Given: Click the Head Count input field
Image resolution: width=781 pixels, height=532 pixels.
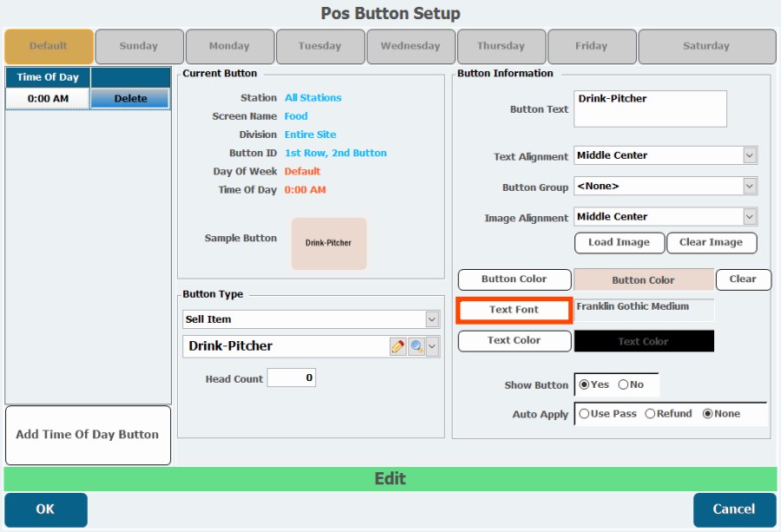Looking at the screenshot, I should click(x=291, y=378).
